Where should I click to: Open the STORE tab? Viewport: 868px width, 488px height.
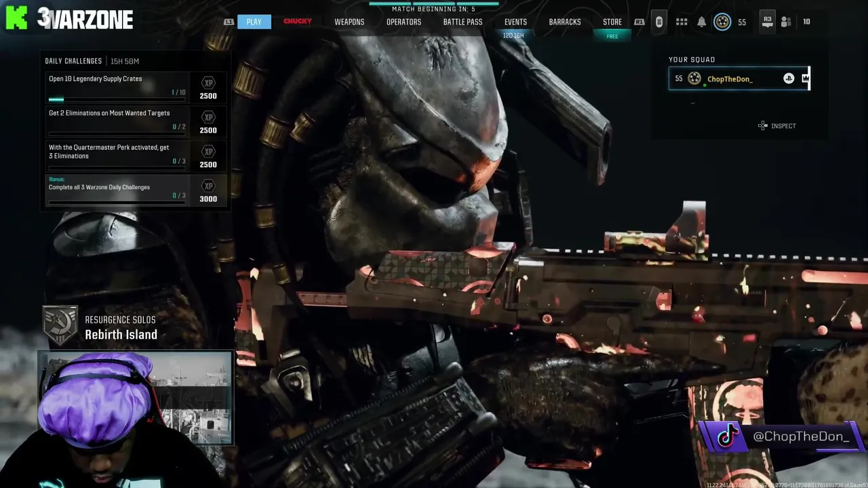(612, 22)
